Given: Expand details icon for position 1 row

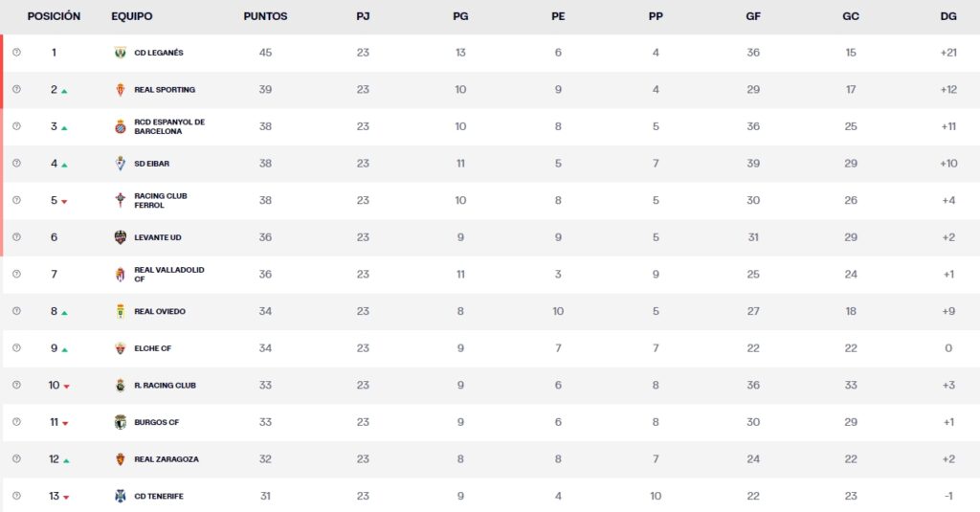Looking at the screenshot, I should [16, 53].
